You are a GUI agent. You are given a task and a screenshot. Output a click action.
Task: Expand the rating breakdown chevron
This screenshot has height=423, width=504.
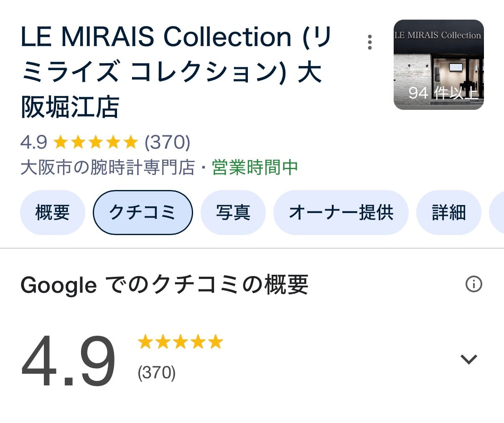pos(468,359)
